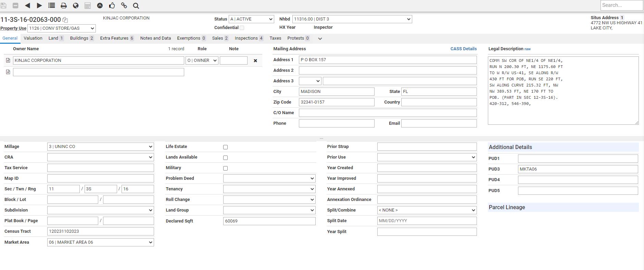
Task: Click the thumbs-up icon
Action: click(112, 5)
